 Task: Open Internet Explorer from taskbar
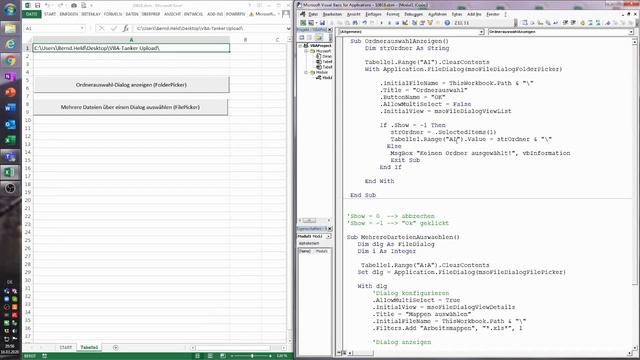coord(10,44)
